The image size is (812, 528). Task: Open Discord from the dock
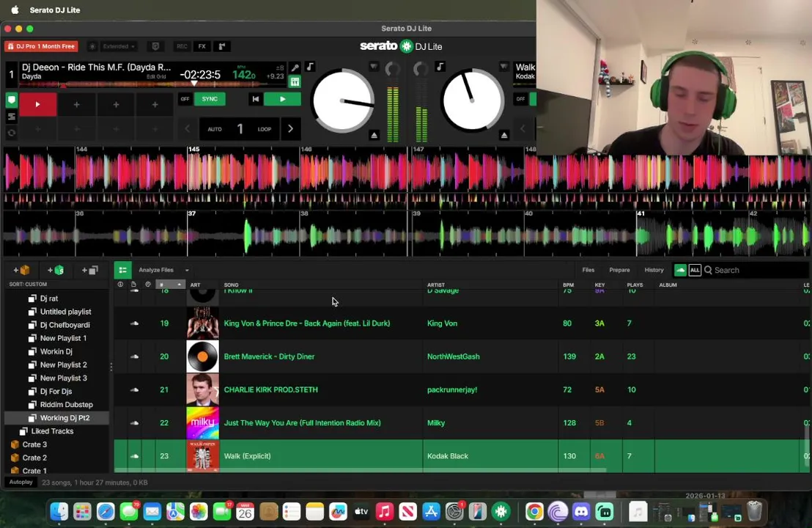[581, 512]
